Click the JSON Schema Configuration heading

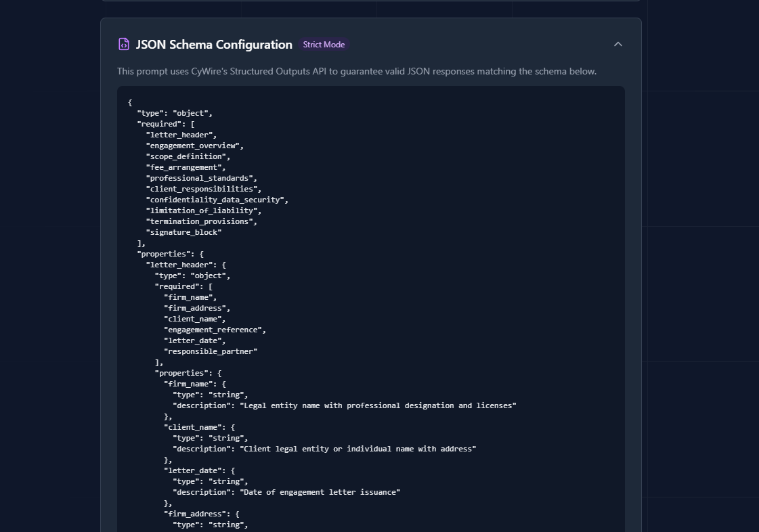pyautogui.click(x=214, y=45)
